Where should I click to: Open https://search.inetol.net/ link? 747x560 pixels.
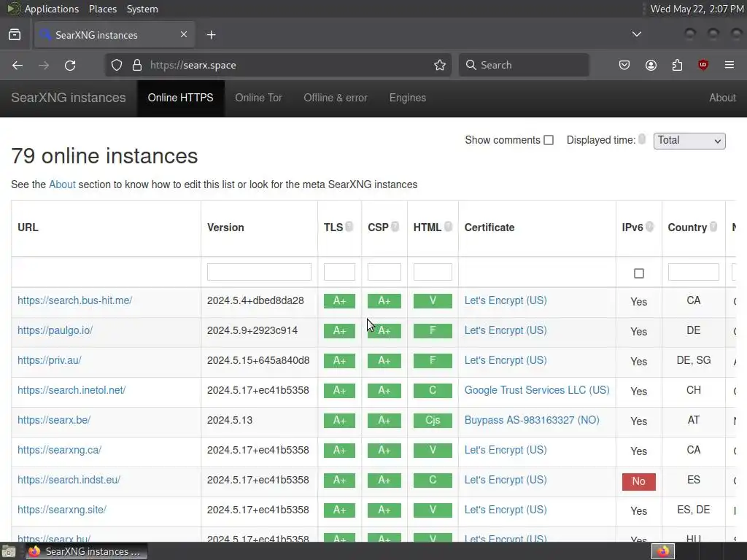[71, 391]
